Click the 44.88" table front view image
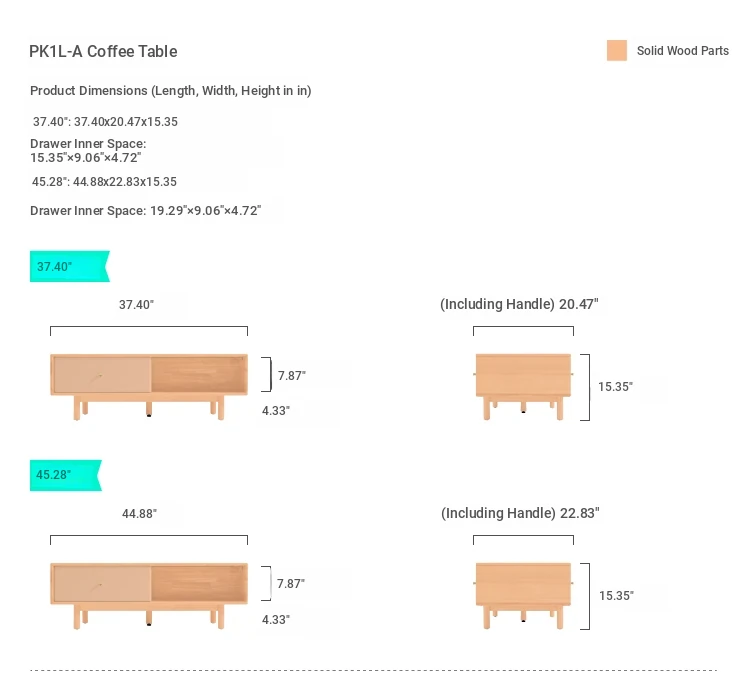The width and height of the screenshot is (750, 691). pos(149,596)
